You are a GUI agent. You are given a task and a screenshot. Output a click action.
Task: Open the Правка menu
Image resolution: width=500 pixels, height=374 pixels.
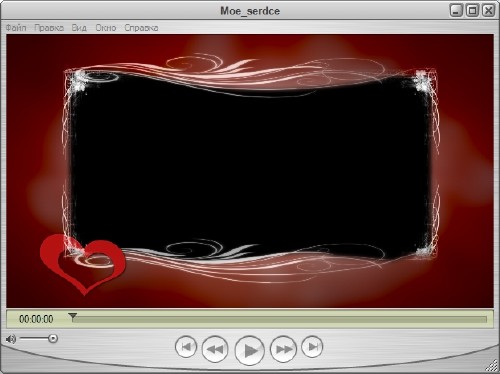point(49,28)
